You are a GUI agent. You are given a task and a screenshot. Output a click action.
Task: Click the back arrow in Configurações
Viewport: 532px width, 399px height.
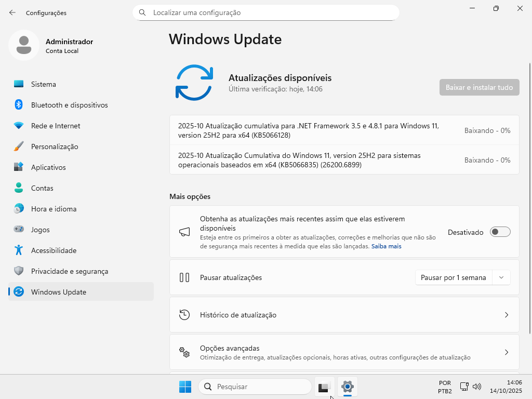point(12,12)
